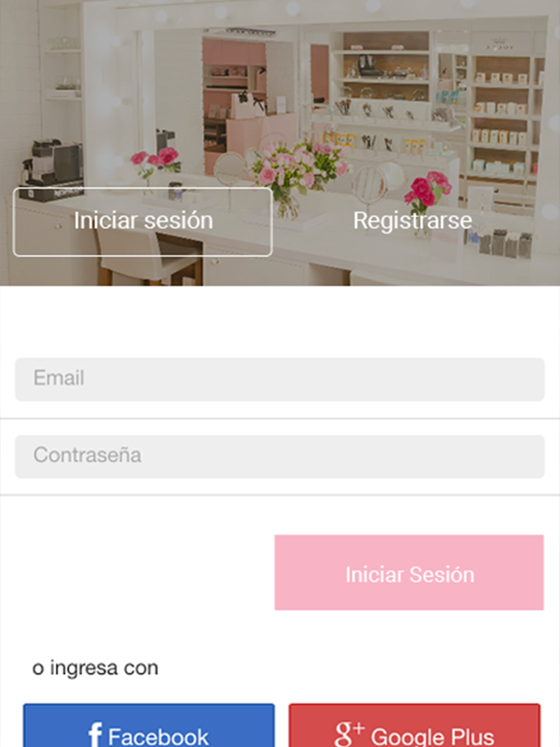Log in with the blue Facebook button
The image size is (560, 747).
point(149,726)
